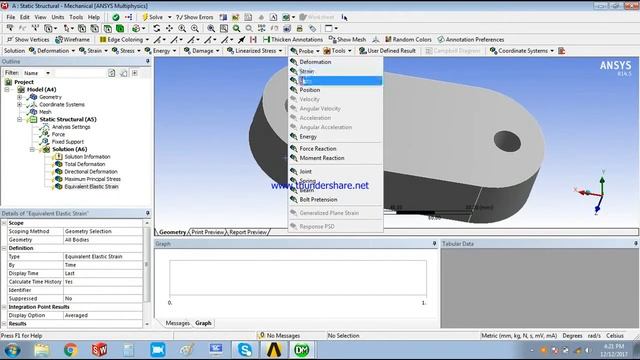Open the Linearized Stress dropdown
The image size is (640, 360).
click(255, 51)
